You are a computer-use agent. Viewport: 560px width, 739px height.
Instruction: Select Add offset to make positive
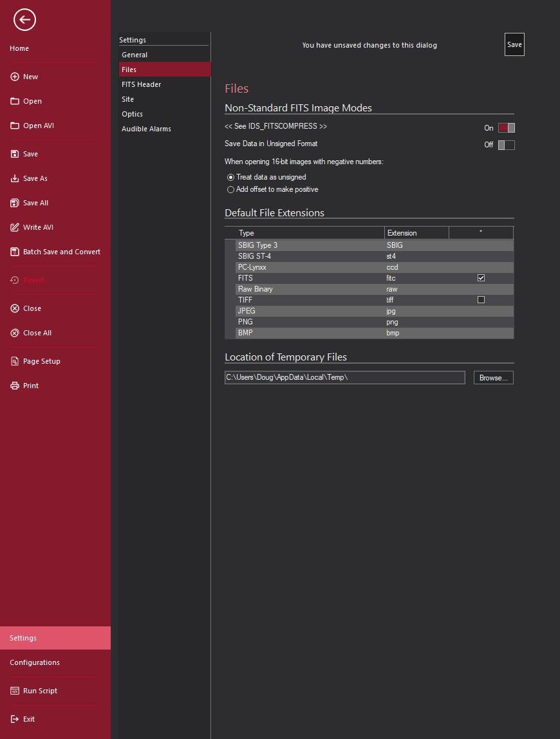pos(230,190)
